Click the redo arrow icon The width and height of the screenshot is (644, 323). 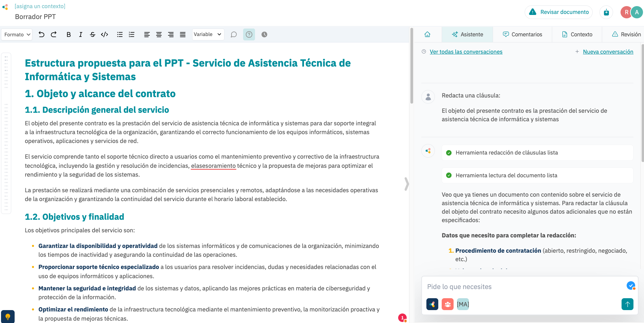(x=54, y=34)
